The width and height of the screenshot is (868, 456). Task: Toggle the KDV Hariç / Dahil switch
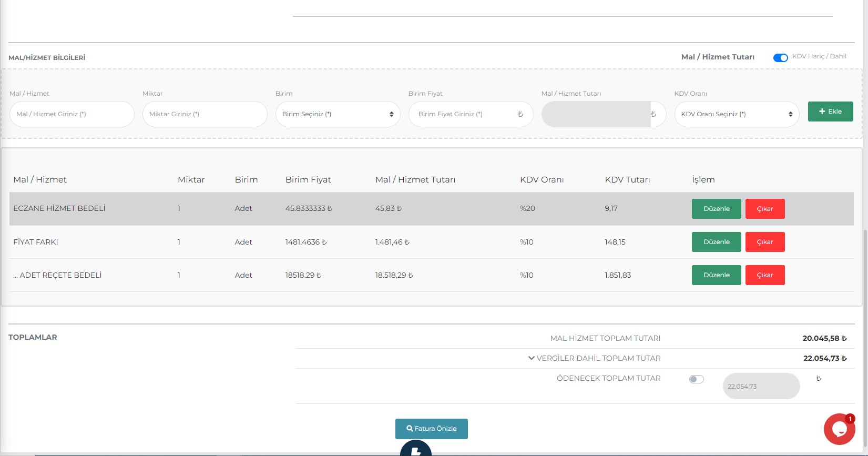(780, 58)
